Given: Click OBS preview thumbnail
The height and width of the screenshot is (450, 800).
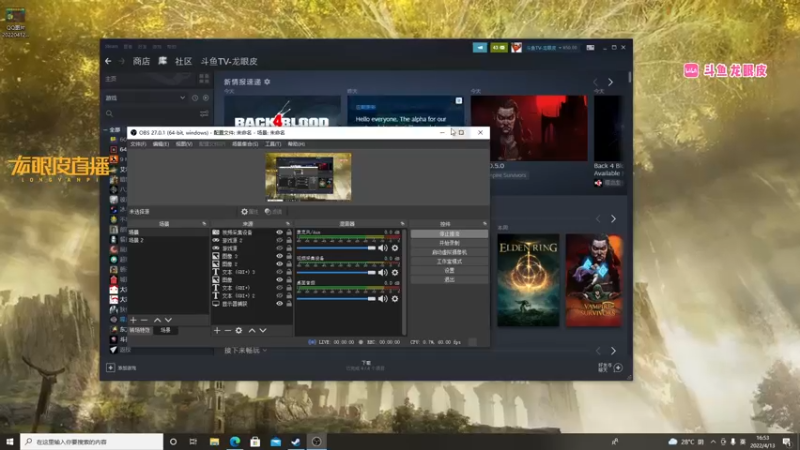Looking at the screenshot, I should 308,177.
